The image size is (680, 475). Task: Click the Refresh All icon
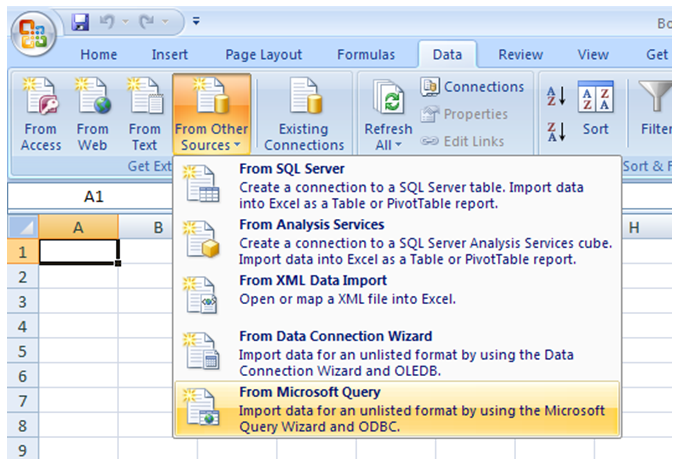(389, 99)
